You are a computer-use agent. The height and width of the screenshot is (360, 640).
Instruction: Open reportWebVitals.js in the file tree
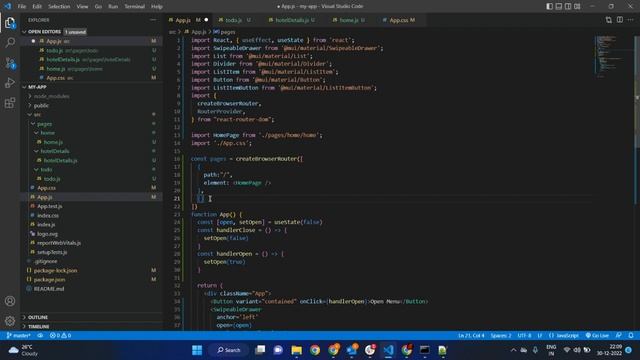click(59, 243)
